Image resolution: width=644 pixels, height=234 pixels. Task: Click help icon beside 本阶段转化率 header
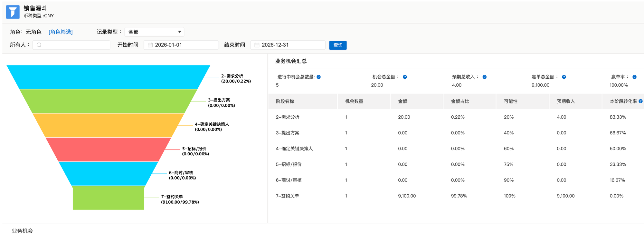[640, 101]
